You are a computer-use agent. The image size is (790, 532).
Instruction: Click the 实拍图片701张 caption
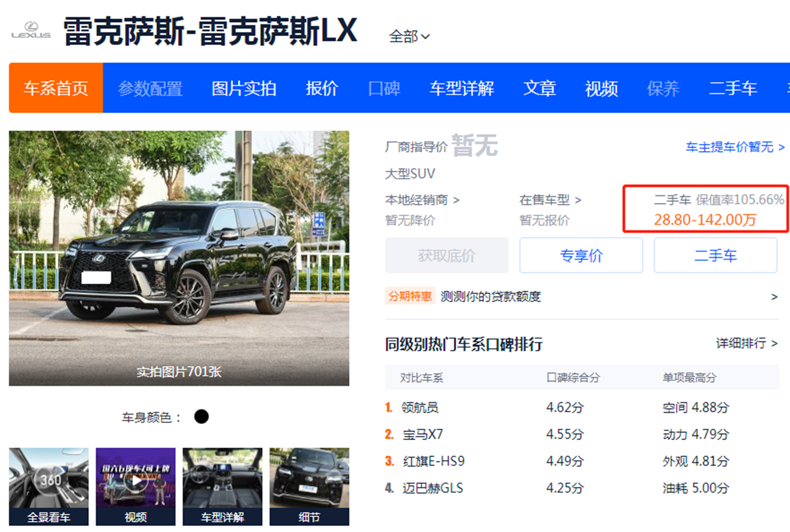pos(179,372)
